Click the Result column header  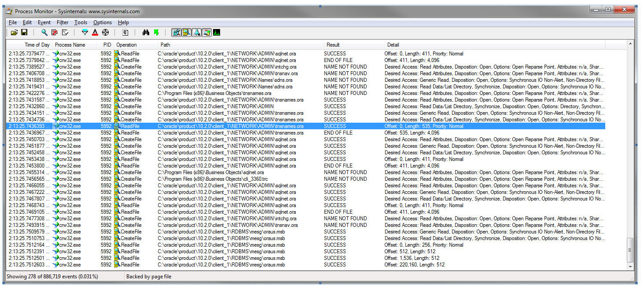333,45
